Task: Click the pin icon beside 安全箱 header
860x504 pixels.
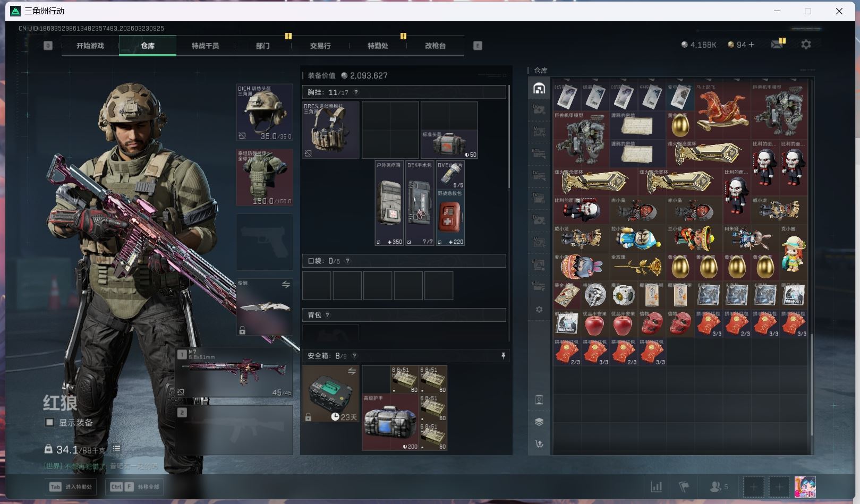Action: pos(503,356)
